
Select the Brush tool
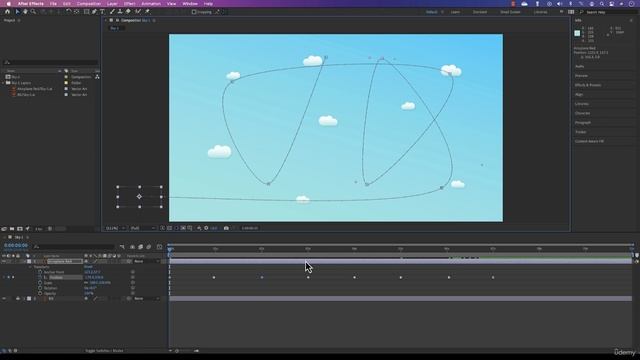112,12
